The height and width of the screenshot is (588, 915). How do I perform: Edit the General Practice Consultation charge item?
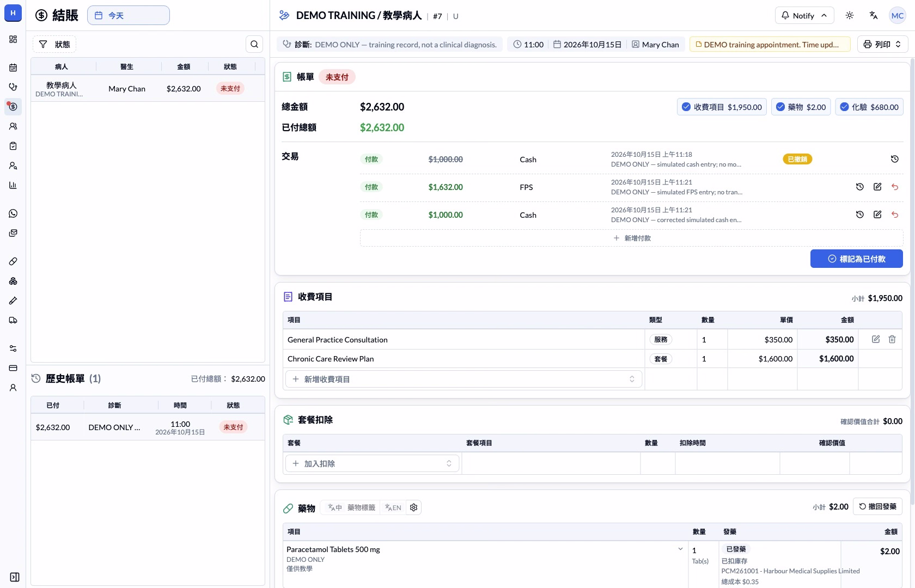point(876,339)
